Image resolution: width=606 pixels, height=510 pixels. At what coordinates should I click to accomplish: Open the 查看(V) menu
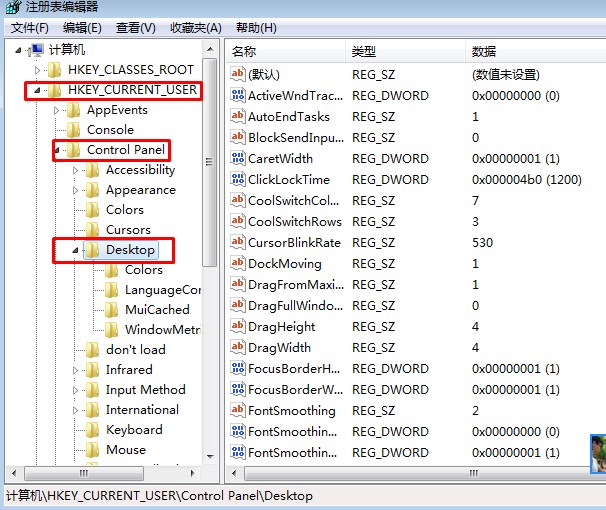pyautogui.click(x=135, y=28)
